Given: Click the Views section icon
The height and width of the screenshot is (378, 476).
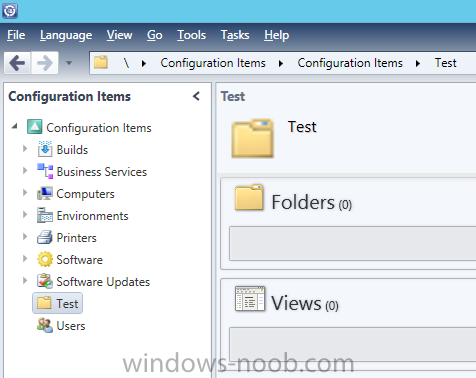Looking at the screenshot, I should 250,299.
